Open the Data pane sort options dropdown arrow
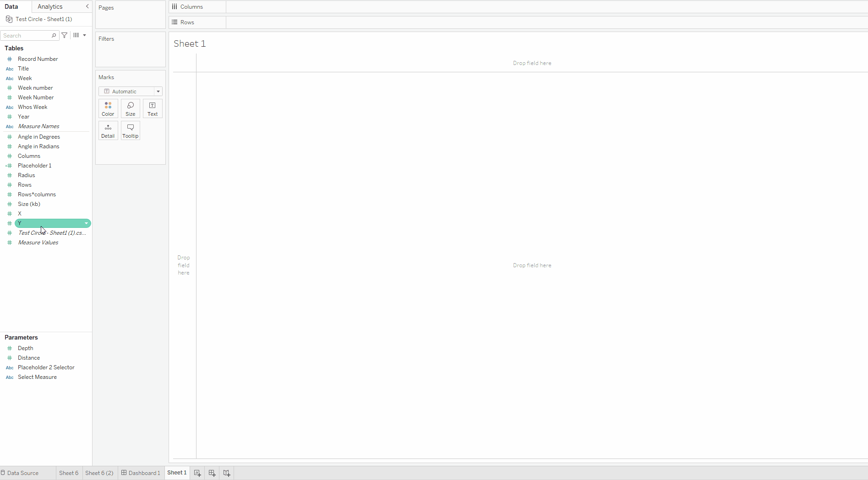868x480 pixels. 84,35
